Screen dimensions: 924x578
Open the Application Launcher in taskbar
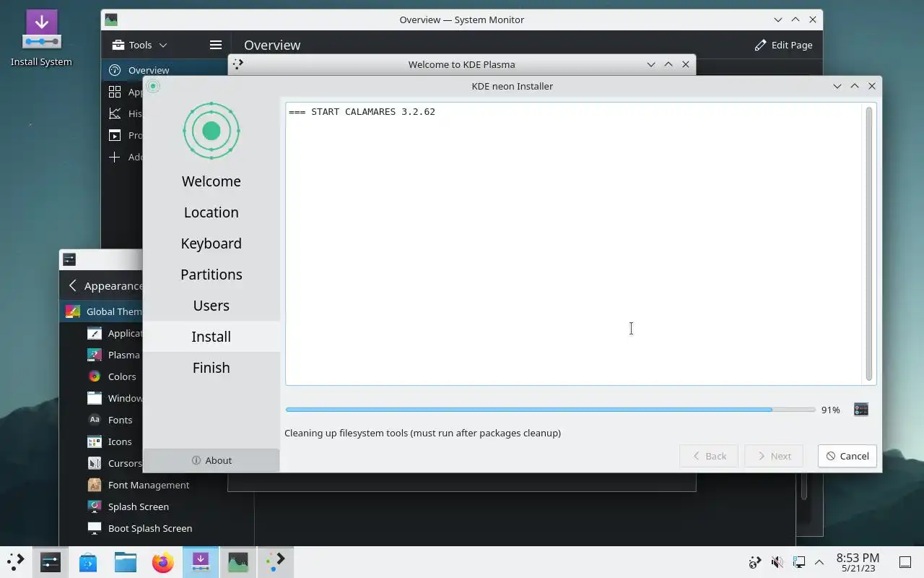tap(15, 561)
